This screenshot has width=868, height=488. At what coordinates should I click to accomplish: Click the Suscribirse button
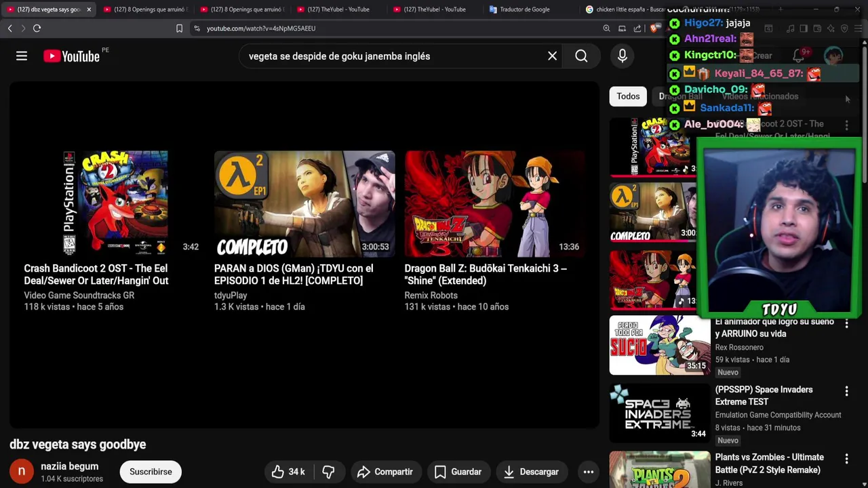151,472
